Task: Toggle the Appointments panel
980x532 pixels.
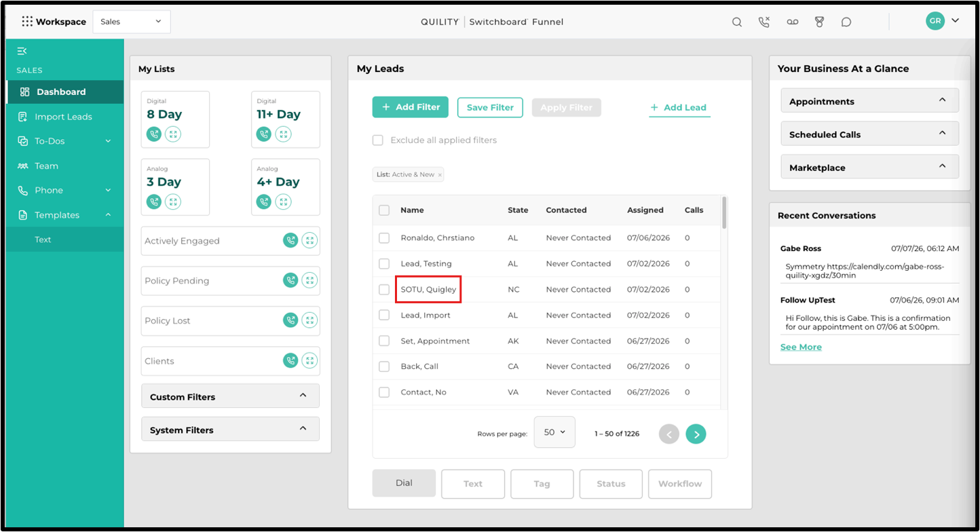Action: [869, 100]
